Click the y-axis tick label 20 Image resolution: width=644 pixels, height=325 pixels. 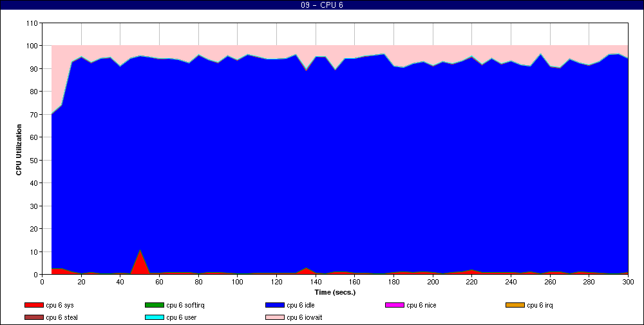coord(33,229)
